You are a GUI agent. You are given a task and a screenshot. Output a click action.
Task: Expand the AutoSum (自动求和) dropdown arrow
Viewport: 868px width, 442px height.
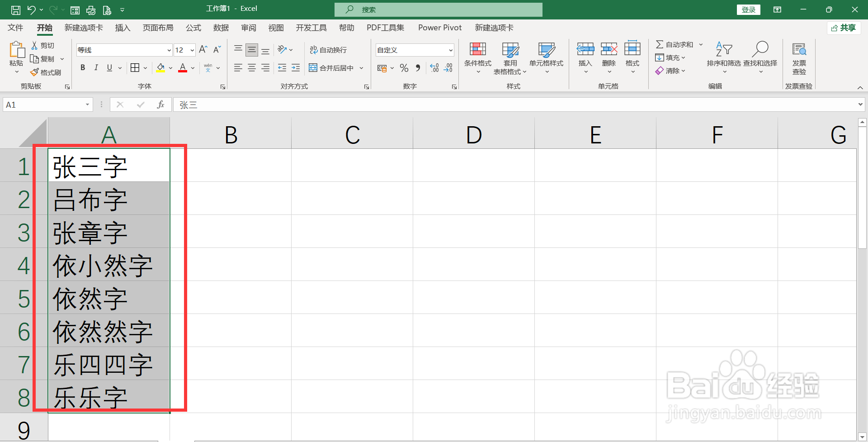pos(701,44)
